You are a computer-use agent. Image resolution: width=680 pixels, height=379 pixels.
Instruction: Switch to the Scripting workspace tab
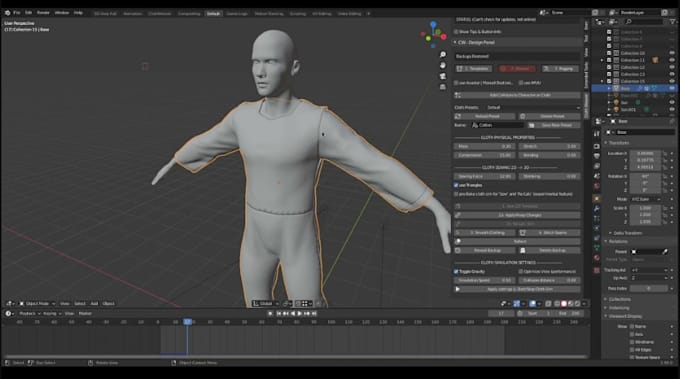pos(298,13)
